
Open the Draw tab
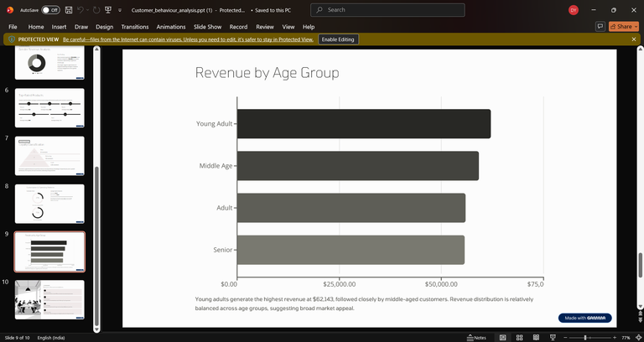(x=80, y=27)
